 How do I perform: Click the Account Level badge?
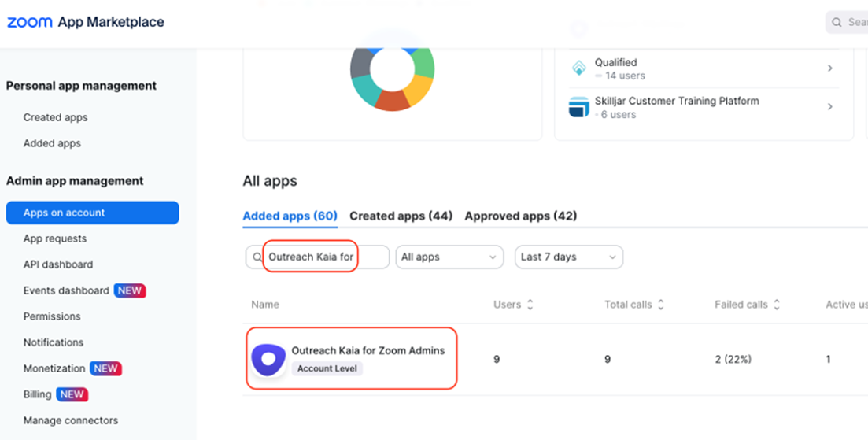pyautogui.click(x=327, y=368)
